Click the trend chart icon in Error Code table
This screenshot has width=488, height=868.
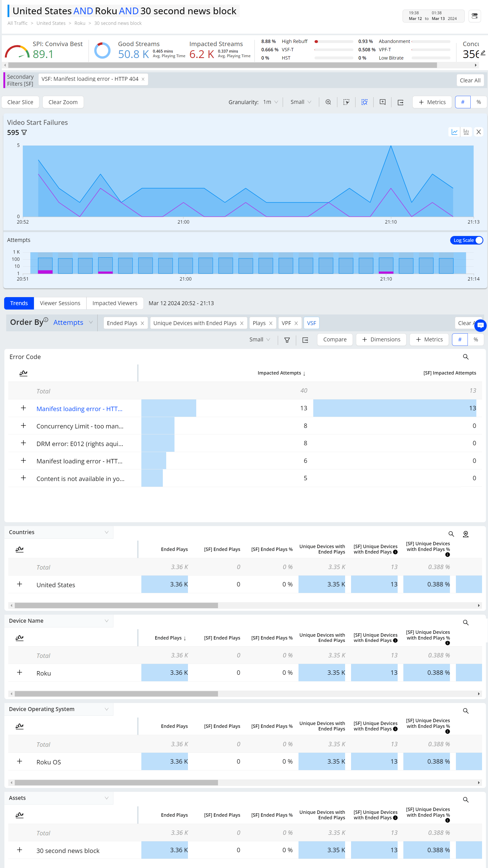point(23,373)
